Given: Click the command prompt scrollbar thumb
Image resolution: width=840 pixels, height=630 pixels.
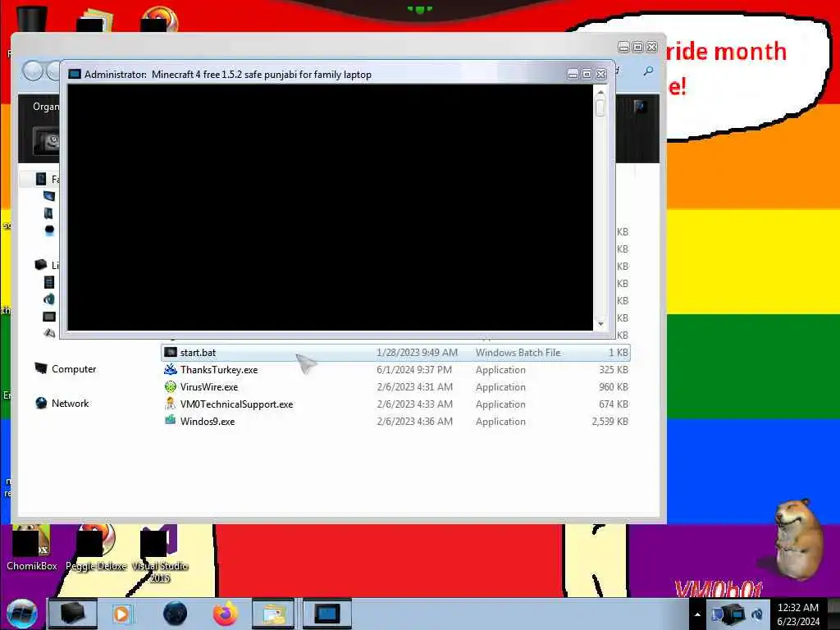Looking at the screenshot, I should [x=600, y=107].
